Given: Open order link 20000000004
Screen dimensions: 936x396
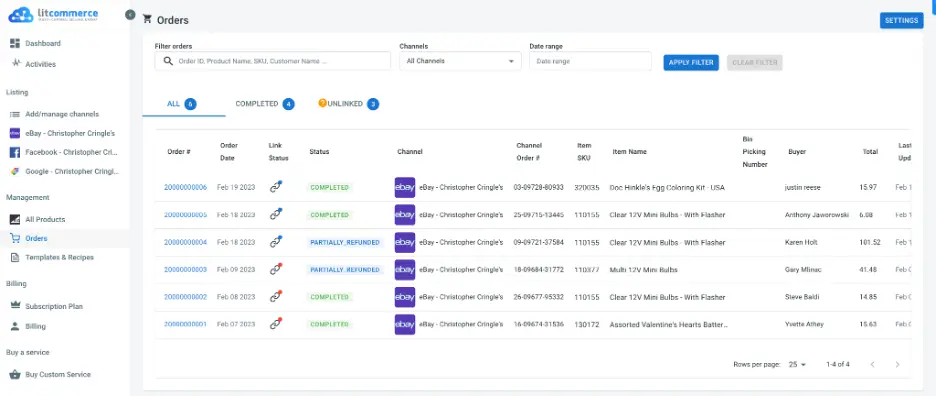Looking at the screenshot, I should [186, 242].
